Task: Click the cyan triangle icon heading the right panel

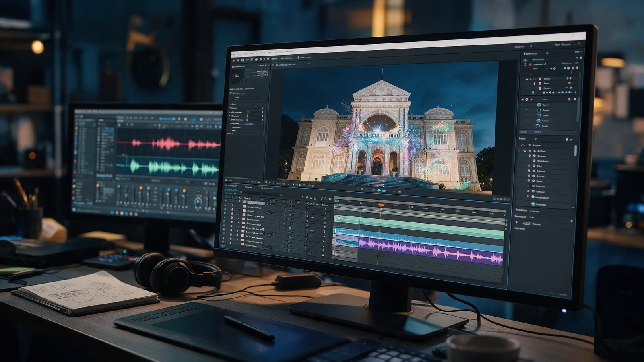Action: [525, 60]
